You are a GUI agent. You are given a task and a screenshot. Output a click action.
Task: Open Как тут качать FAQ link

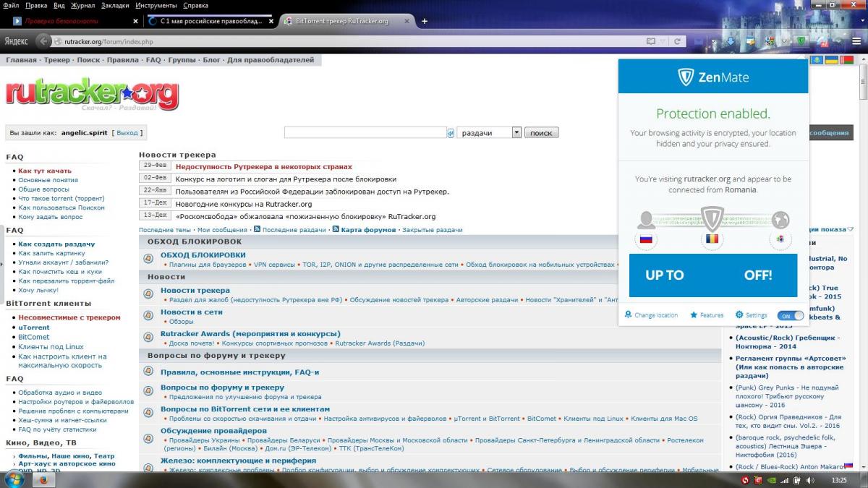tap(45, 171)
